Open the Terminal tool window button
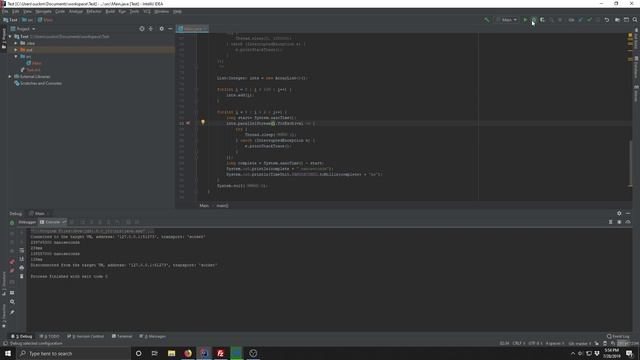Viewport: 640px width, 360px height. click(x=122, y=336)
